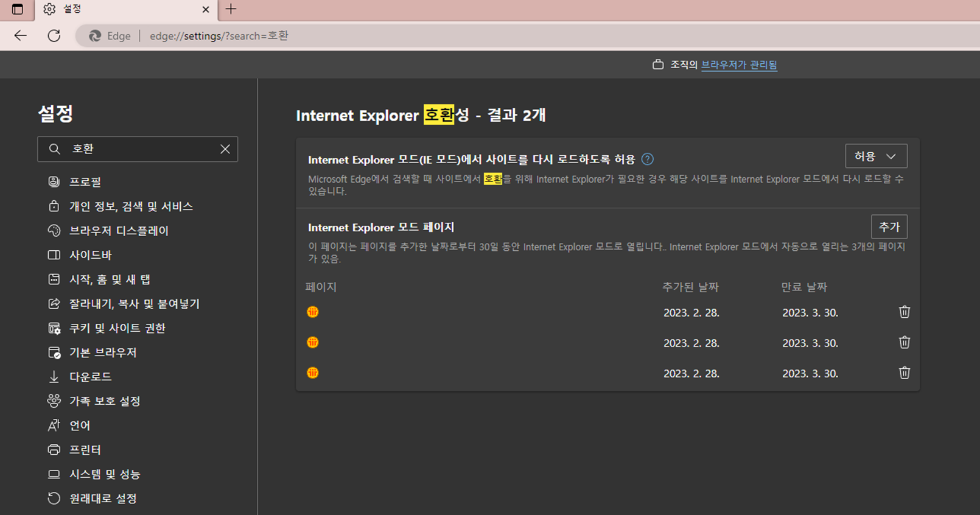
Task: Close the 설정 tab
Action: click(206, 10)
